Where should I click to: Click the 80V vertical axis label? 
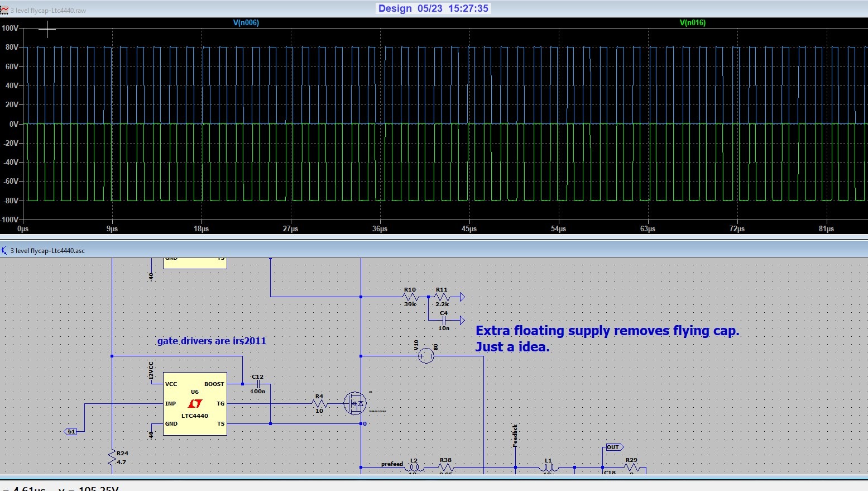12,47
